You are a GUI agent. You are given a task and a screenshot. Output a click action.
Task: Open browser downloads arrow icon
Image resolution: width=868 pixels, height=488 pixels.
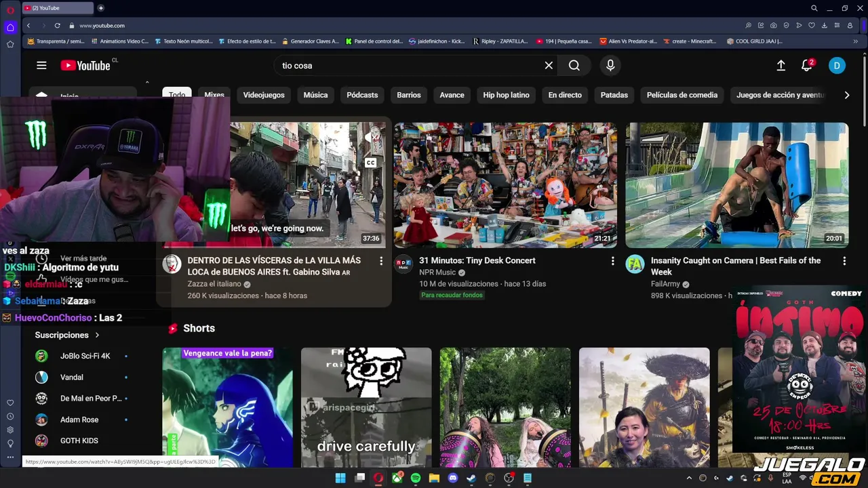pyautogui.click(x=824, y=25)
